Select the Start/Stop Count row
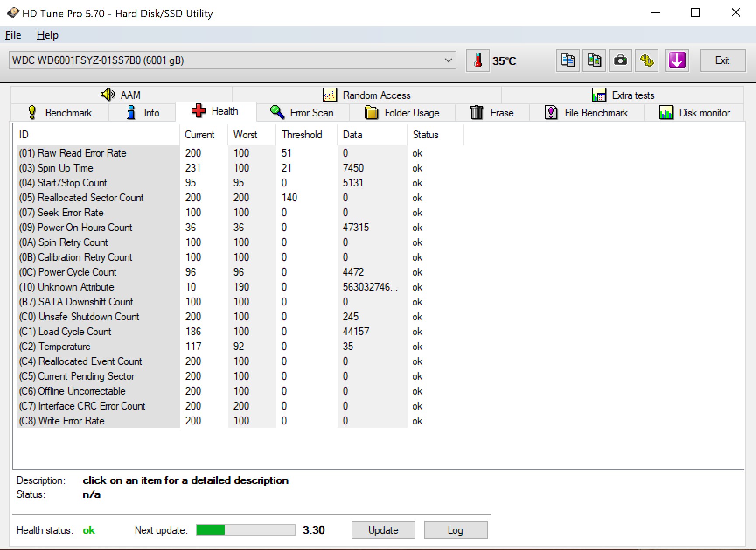 pyautogui.click(x=240, y=183)
